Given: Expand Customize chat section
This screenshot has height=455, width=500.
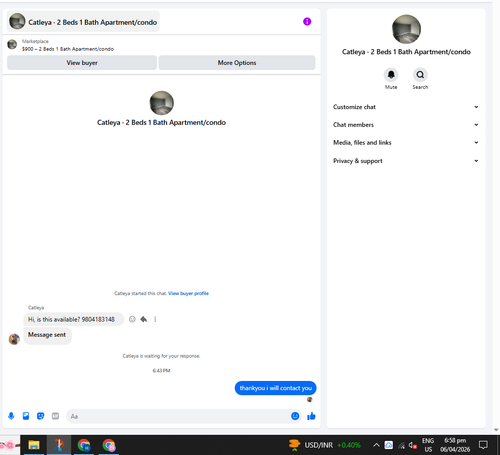Looking at the screenshot, I should click(406, 107).
